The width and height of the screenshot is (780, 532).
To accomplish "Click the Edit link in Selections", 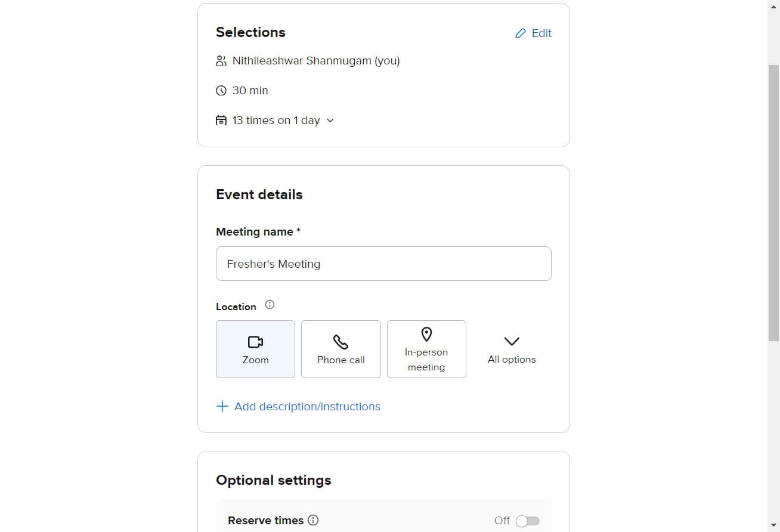I will 541,33.
